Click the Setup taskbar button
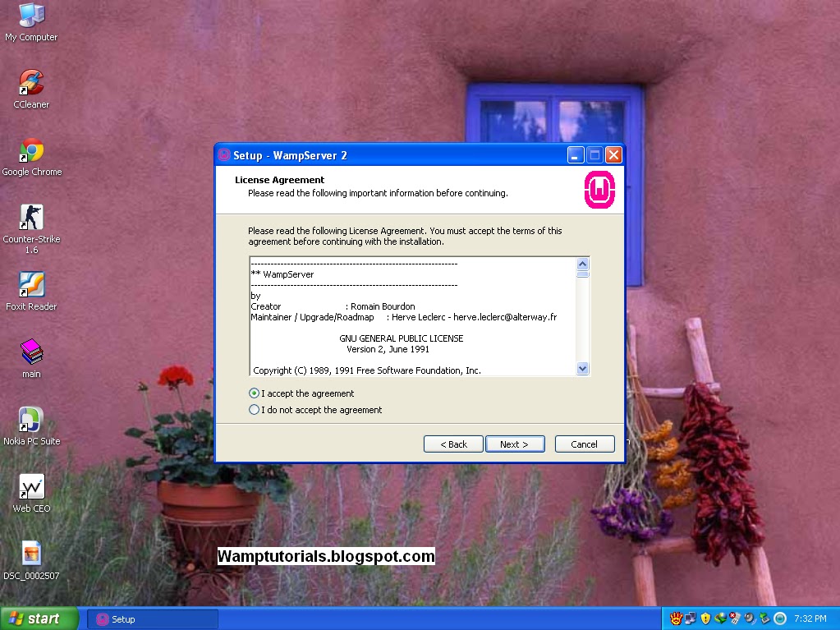Image resolution: width=840 pixels, height=630 pixels. [x=152, y=619]
